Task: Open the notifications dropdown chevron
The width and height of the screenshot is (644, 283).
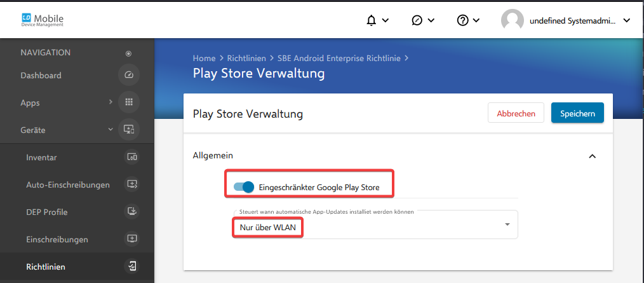Action: (x=386, y=20)
